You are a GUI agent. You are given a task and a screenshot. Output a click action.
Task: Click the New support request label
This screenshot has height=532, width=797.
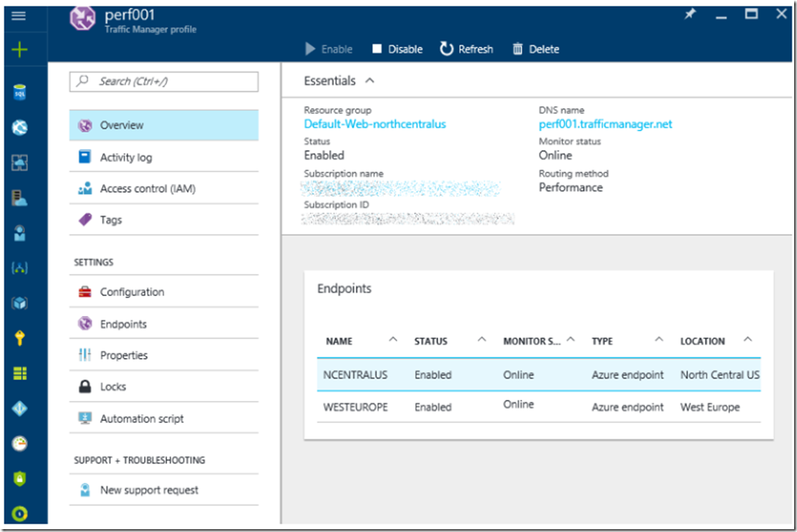pos(149,490)
